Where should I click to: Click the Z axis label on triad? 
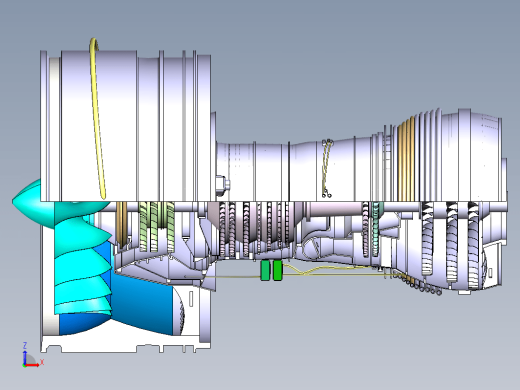[25, 345]
